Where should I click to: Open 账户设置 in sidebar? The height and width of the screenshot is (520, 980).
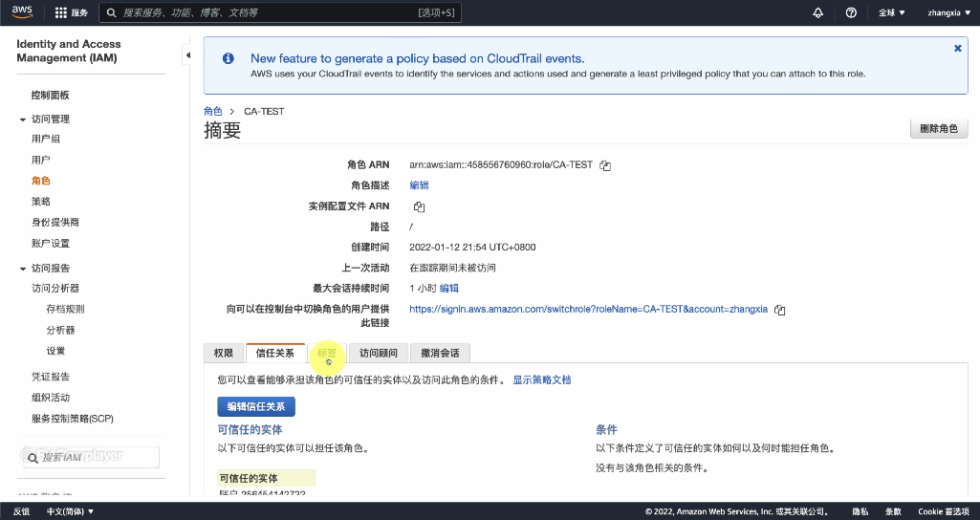[51, 243]
